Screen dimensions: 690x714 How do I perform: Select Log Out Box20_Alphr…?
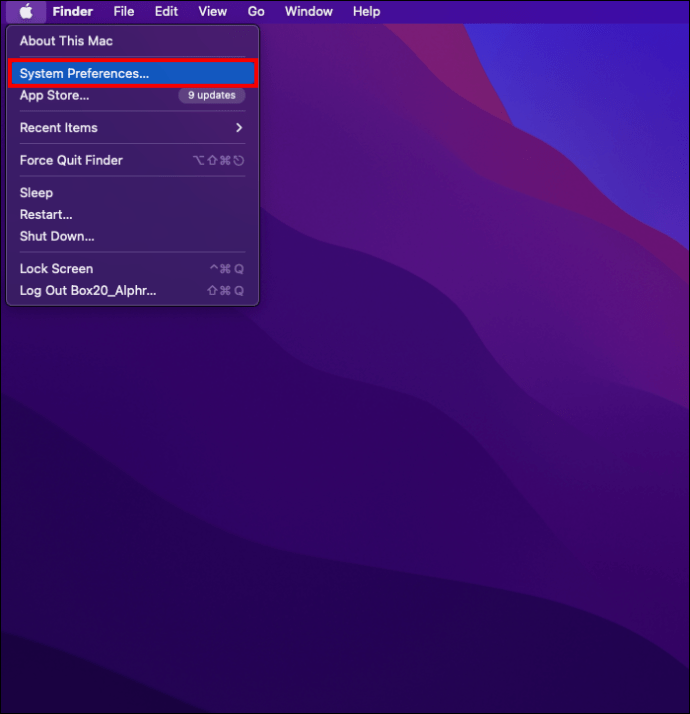point(133,291)
